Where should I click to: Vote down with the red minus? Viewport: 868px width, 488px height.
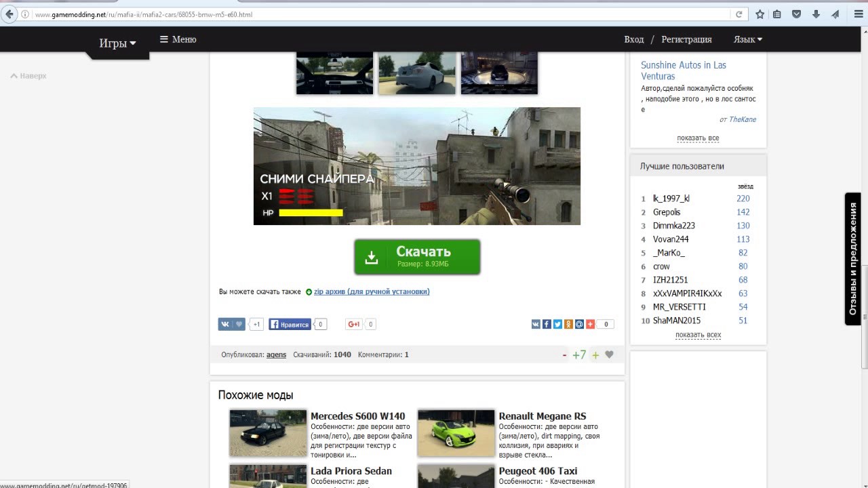564,355
